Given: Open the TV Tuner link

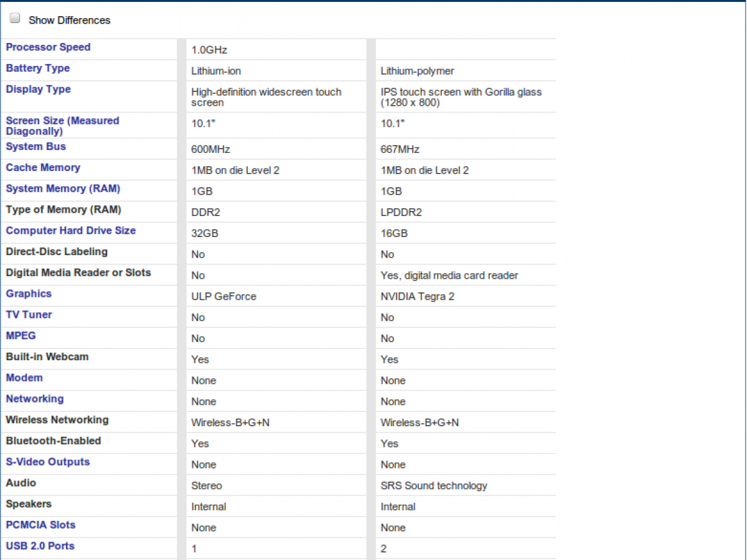Looking at the screenshot, I should coord(29,315).
